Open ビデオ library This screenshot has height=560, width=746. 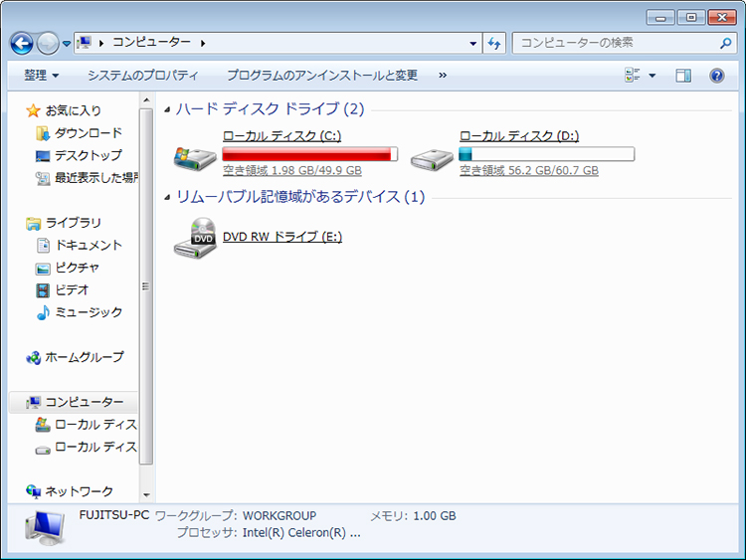tap(72, 289)
